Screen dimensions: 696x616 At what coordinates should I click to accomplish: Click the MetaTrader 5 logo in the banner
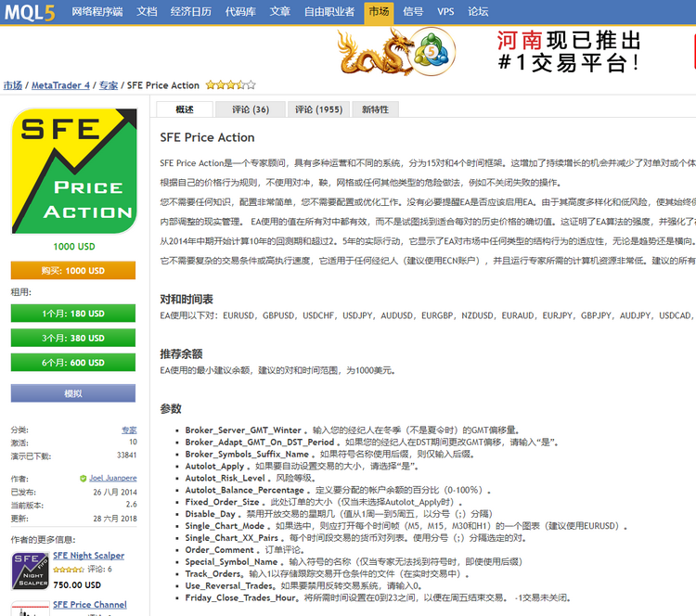click(x=431, y=51)
